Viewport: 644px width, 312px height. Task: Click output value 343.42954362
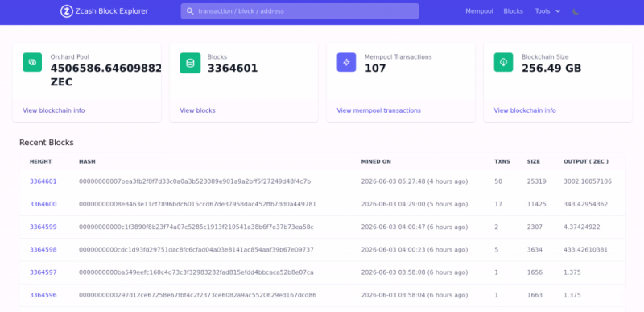(x=586, y=204)
